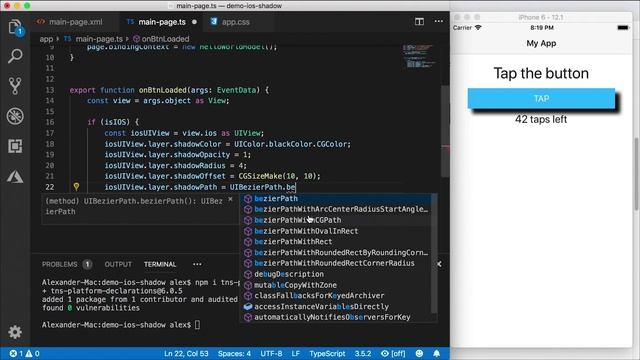This screenshot has width=640, height=360.
Task: Click 'Tap the button' label in simulator
Action: click(x=541, y=73)
